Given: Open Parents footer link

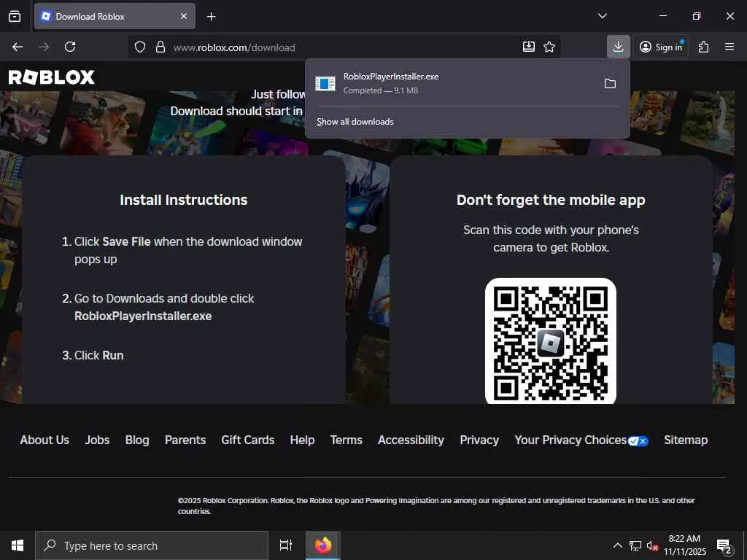Looking at the screenshot, I should (x=185, y=440).
